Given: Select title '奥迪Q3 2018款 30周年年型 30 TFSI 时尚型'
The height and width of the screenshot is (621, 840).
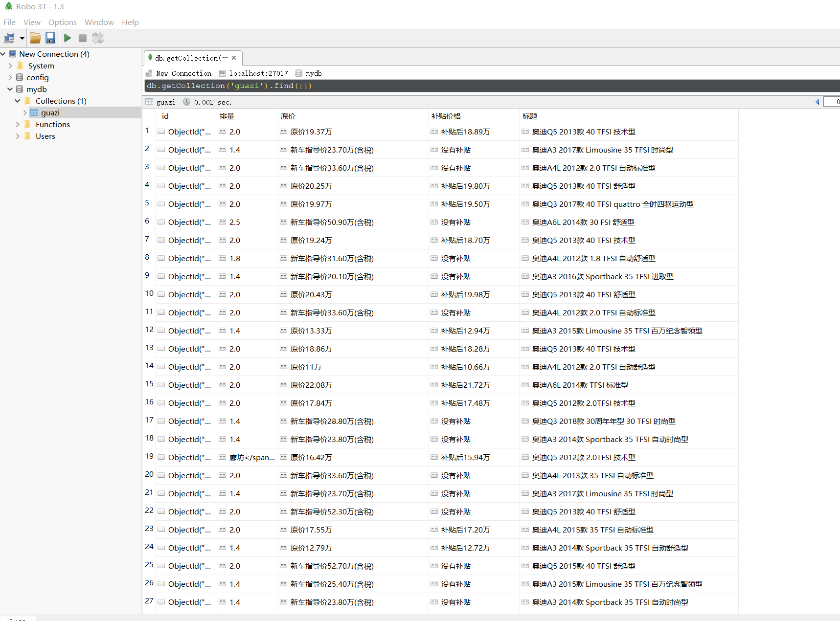Looking at the screenshot, I should point(629,421).
